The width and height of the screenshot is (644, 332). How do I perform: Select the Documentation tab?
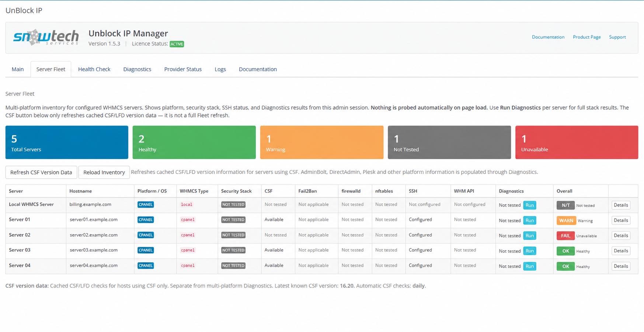click(258, 69)
